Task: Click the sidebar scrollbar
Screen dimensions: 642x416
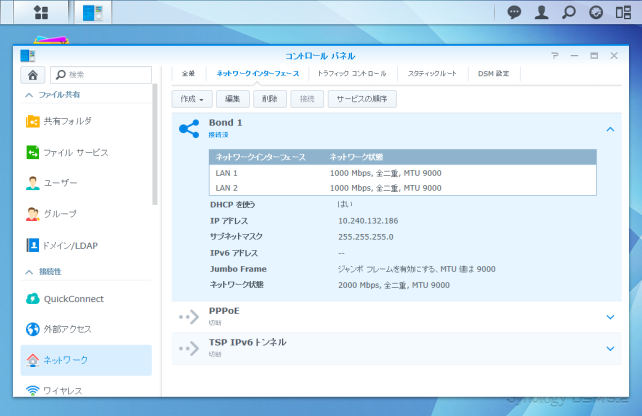Action: [x=155, y=144]
